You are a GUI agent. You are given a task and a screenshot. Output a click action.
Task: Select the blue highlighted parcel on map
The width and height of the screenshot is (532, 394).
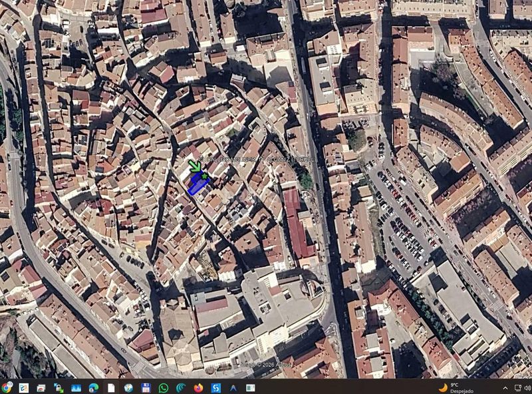click(198, 184)
